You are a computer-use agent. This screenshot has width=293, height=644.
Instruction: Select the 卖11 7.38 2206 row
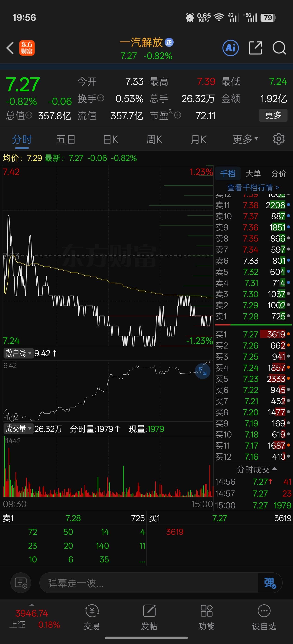point(253,205)
